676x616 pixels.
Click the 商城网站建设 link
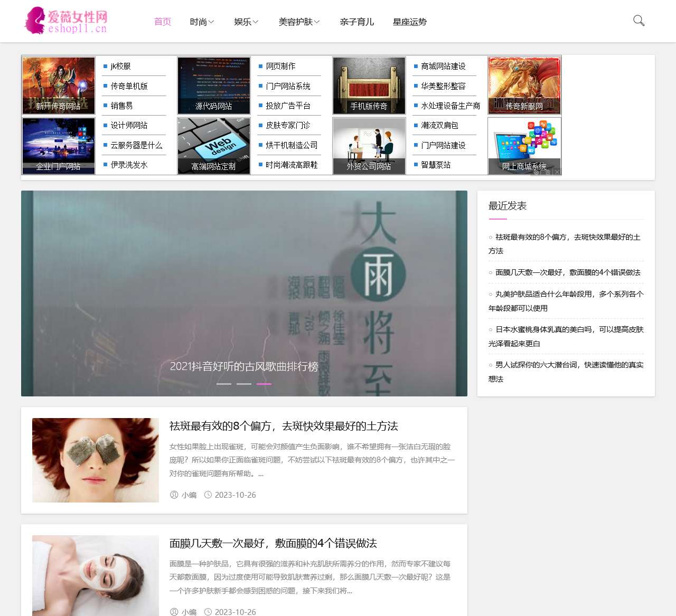pos(443,66)
